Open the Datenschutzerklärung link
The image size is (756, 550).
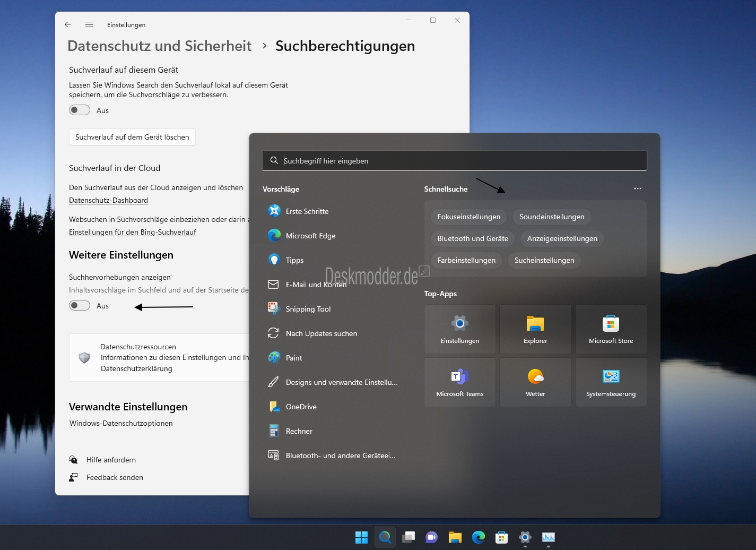pos(136,368)
